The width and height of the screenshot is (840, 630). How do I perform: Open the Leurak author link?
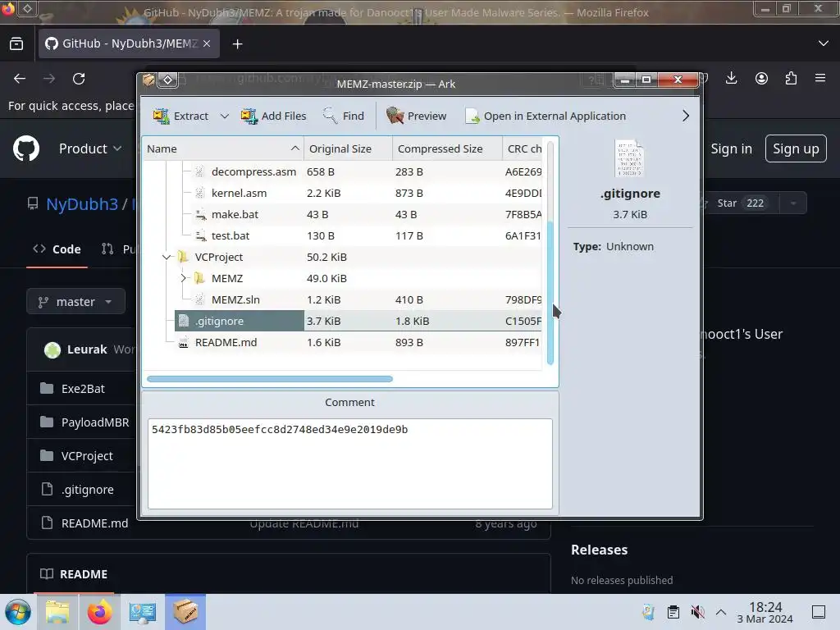(87, 349)
